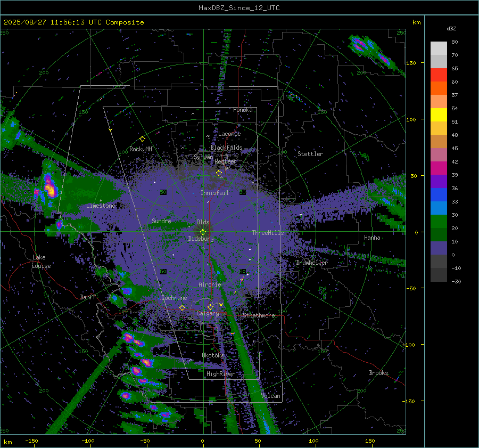Click the Banff label

(88, 297)
